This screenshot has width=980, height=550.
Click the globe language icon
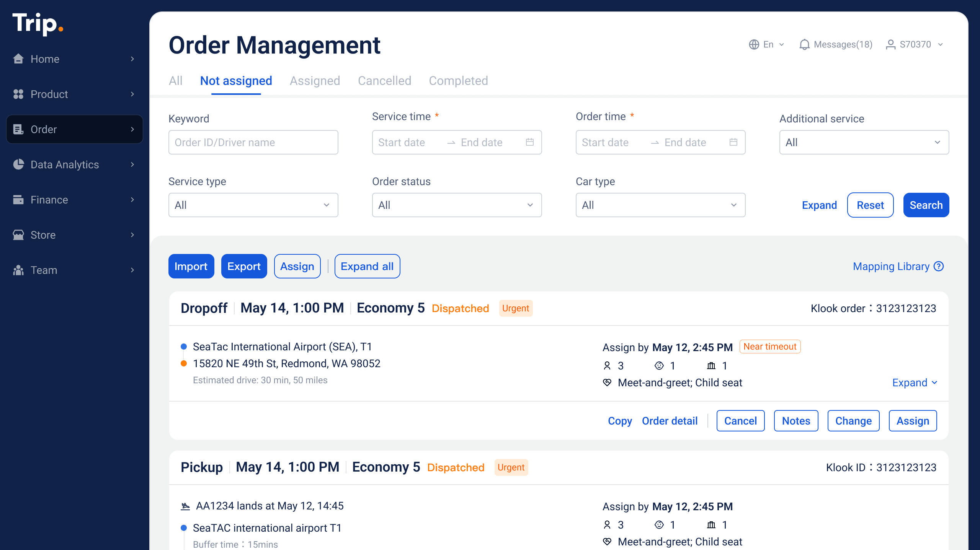[x=754, y=45]
